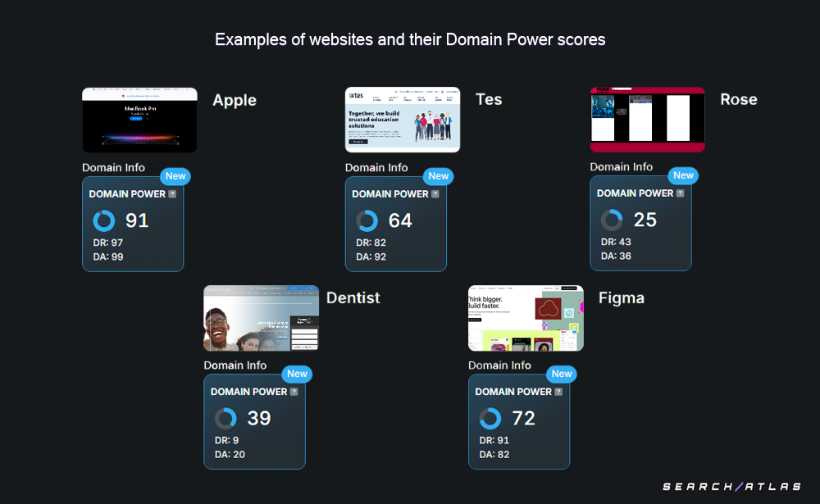Click the Rose site name
The width and height of the screenshot is (820, 504).
point(739,99)
